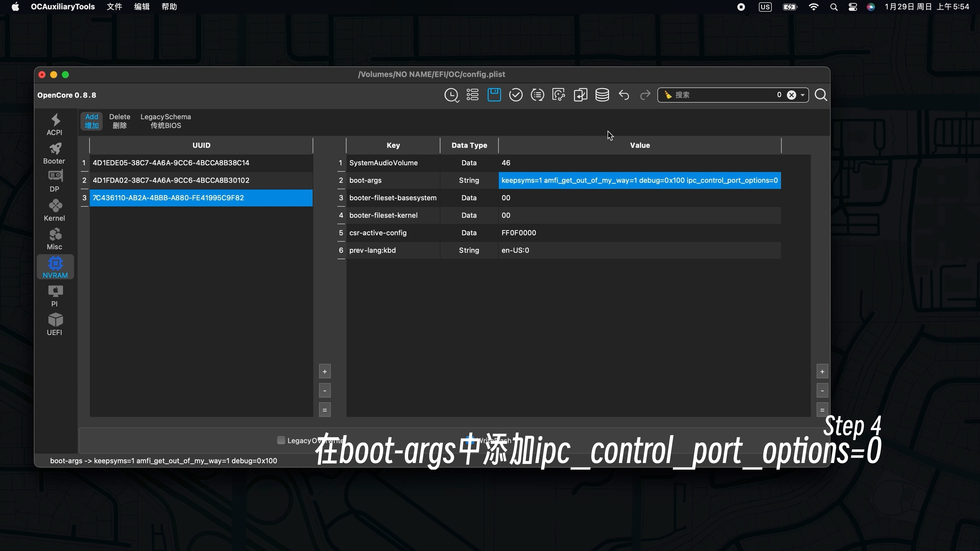Select the booter-fileset-kernel key
The image size is (980, 551).
[393, 215]
